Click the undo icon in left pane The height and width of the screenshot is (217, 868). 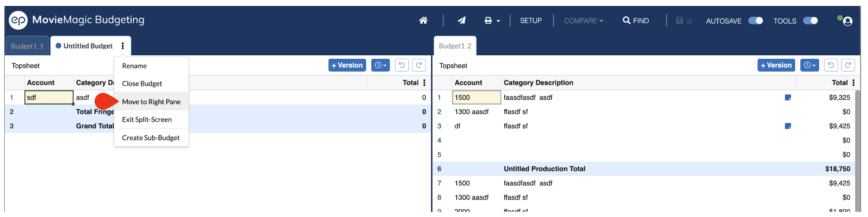coord(401,65)
